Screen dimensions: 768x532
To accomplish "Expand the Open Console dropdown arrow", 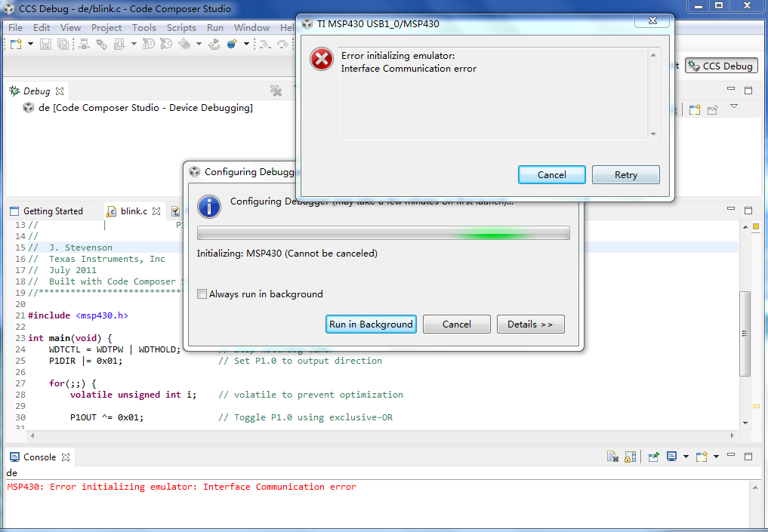I will (x=716, y=457).
